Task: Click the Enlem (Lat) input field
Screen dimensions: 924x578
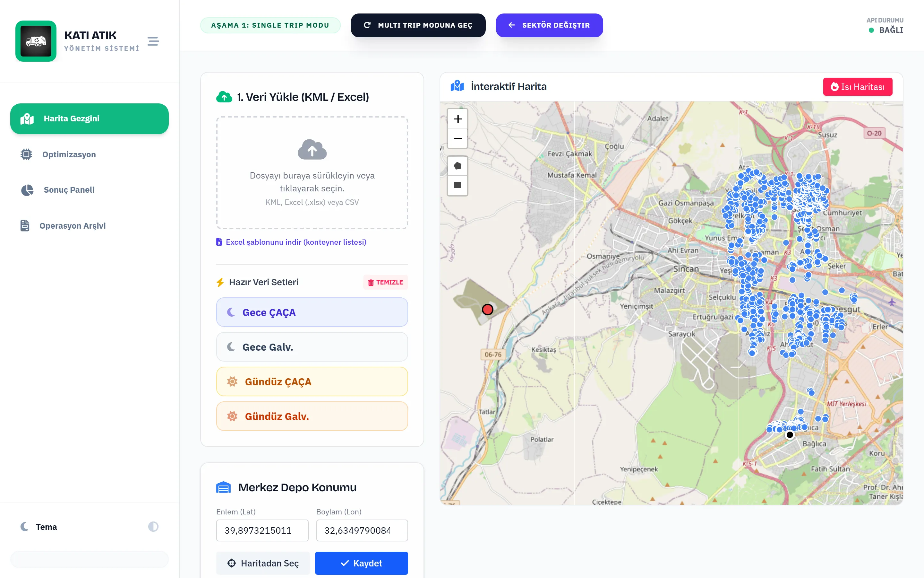Action: tap(262, 530)
